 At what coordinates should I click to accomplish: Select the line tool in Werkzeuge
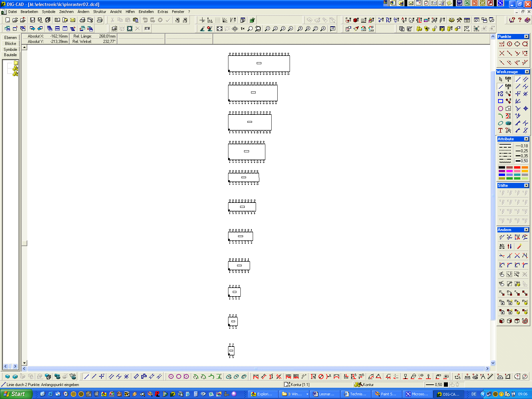[501, 86]
